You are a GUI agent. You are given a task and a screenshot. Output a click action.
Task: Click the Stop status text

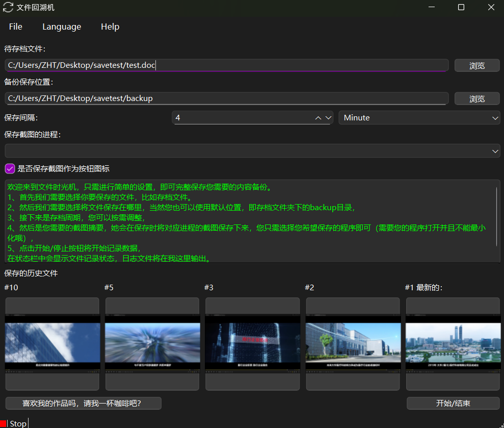(x=18, y=423)
